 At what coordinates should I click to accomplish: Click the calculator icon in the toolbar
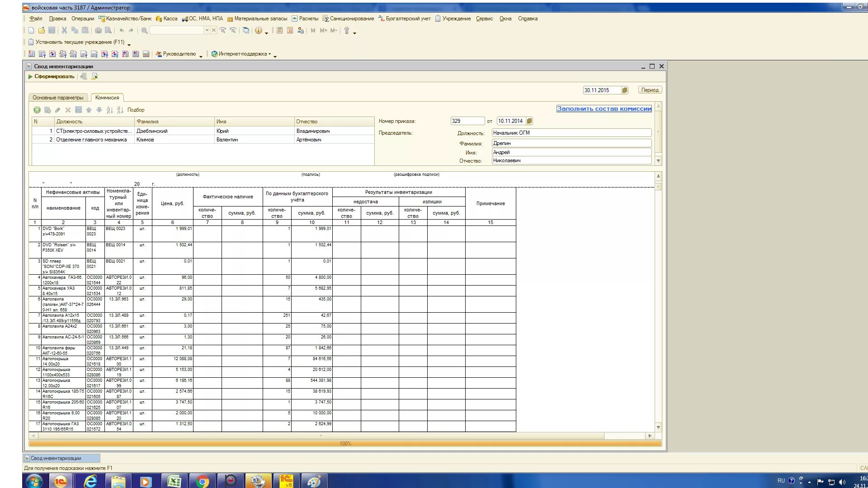coord(279,30)
